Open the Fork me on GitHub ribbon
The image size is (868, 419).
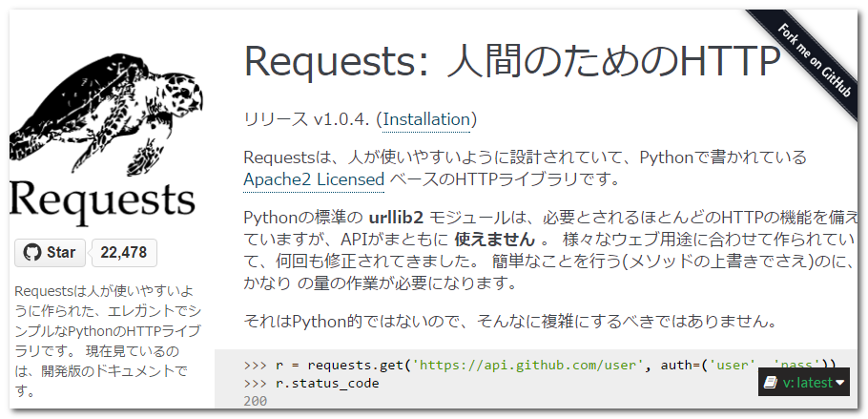point(810,56)
